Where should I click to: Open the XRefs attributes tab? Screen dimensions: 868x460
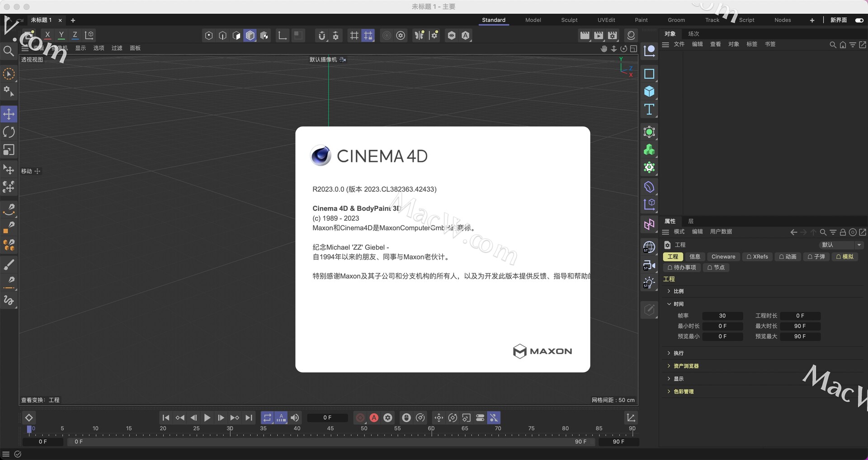(757, 257)
